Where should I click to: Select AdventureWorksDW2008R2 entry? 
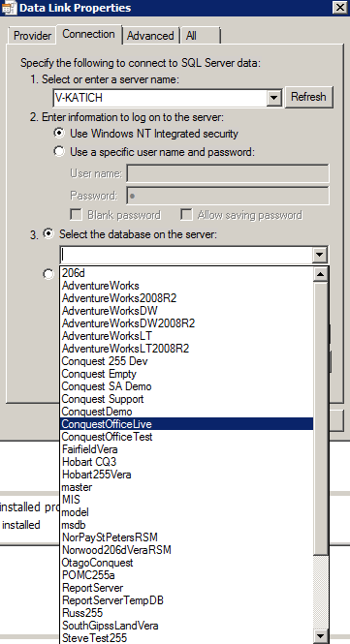point(187,323)
